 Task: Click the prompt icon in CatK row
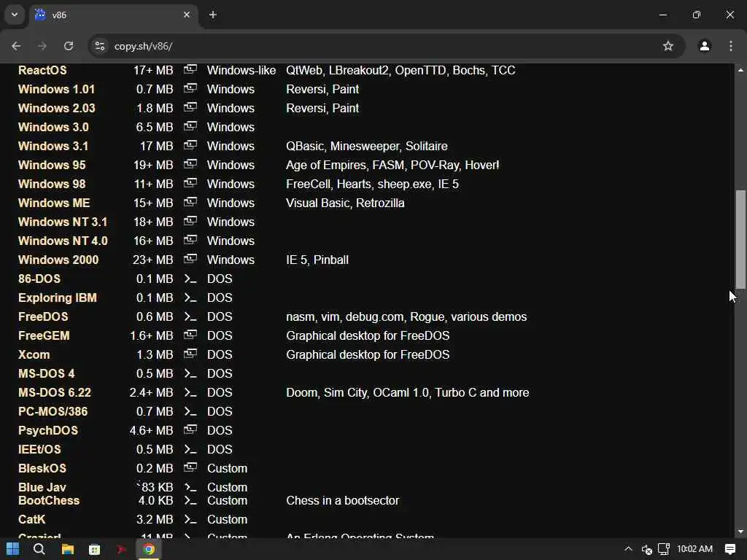[190, 519]
